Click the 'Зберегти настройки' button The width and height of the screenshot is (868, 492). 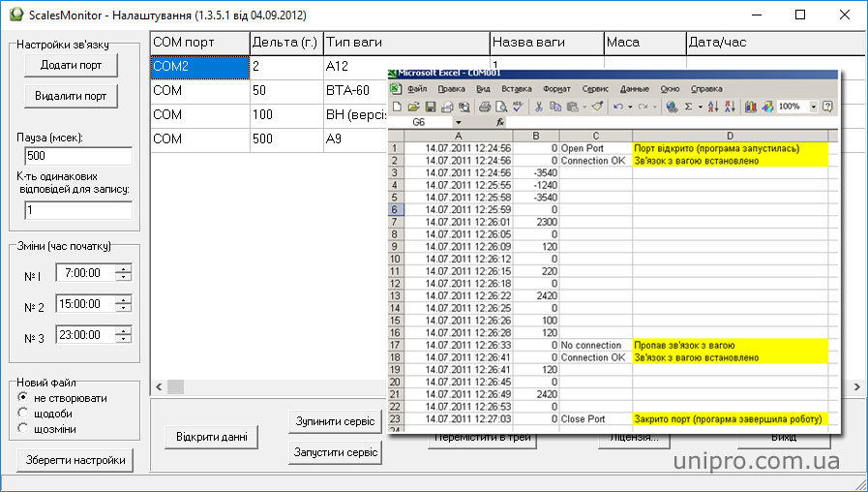tap(75, 460)
